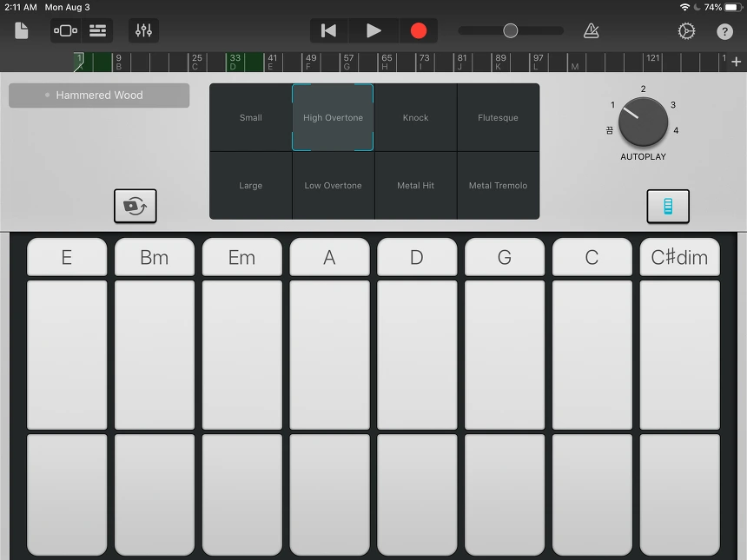Select the Knock pad

(x=415, y=117)
